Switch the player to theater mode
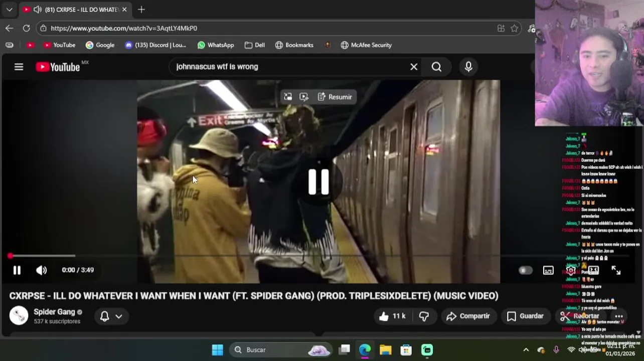 593,270
